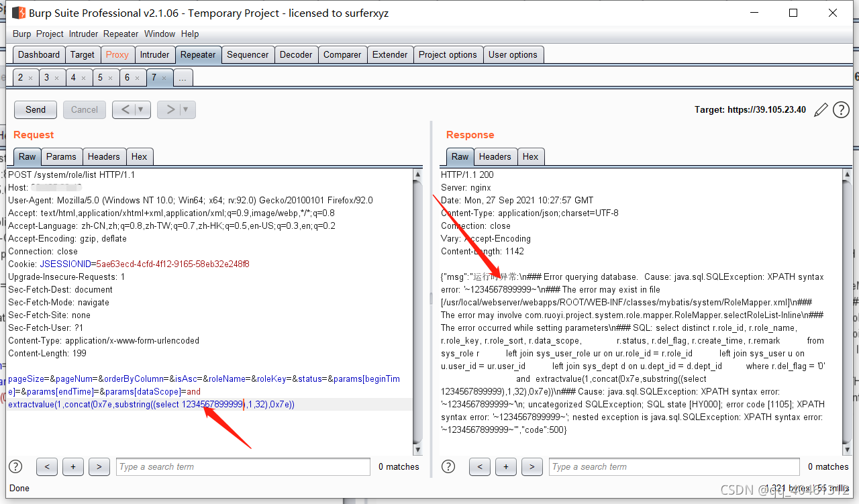
Task: Switch to the Dashboard tab
Action: (x=39, y=55)
